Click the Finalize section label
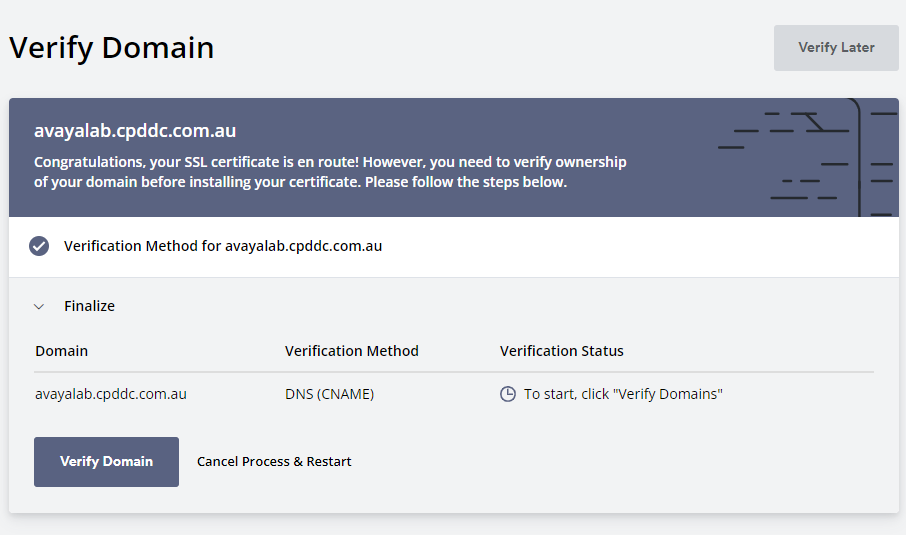The height and width of the screenshot is (535, 906). [x=89, y=306]
